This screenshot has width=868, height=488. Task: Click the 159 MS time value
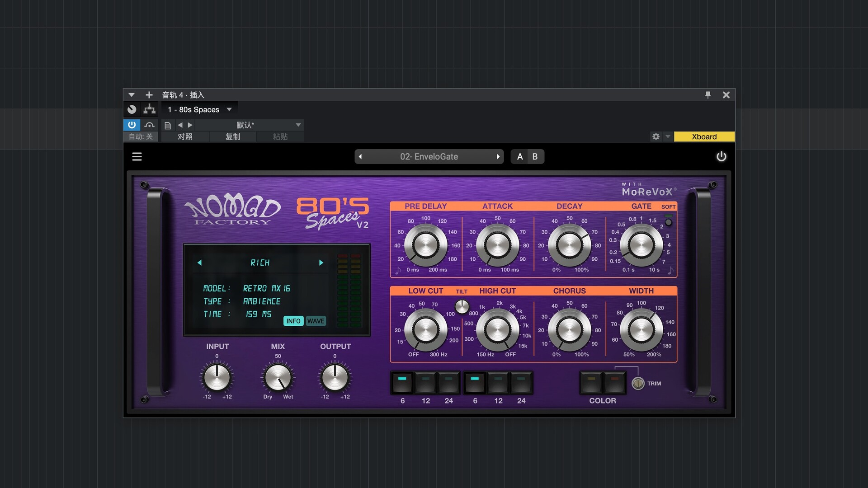[259, 314]
